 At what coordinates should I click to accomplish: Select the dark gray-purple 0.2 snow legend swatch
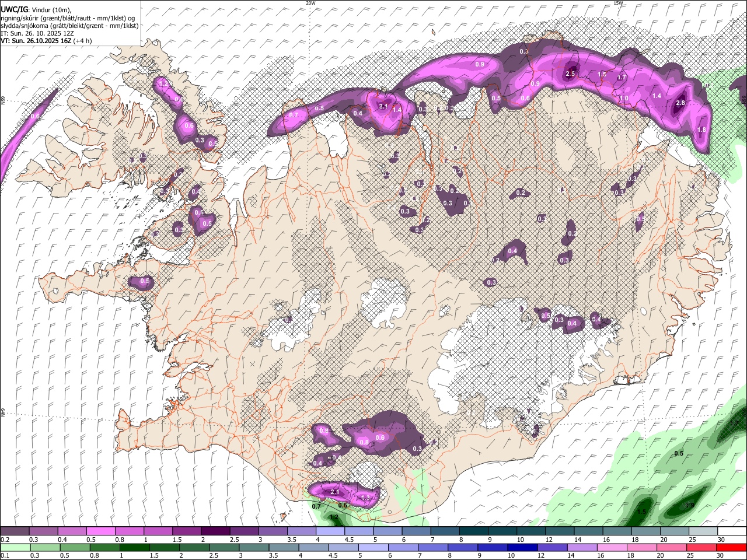15,531
